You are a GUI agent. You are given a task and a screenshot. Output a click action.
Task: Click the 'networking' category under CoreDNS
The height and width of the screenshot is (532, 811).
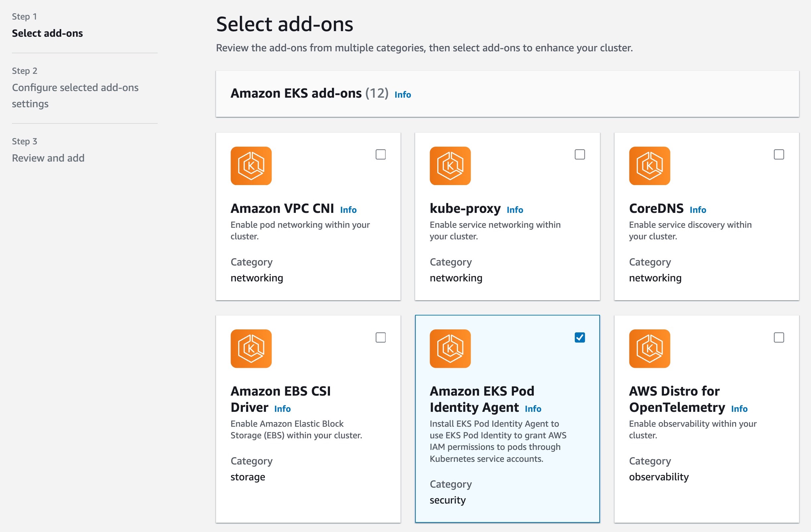click(x=655, y=278)
